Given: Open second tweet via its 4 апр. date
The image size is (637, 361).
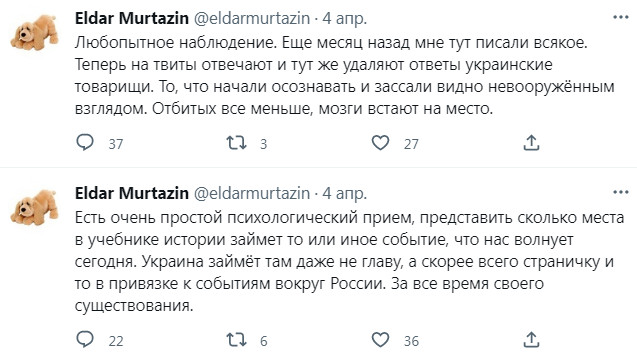Looking at the screenshot, I should pos(344,194).
